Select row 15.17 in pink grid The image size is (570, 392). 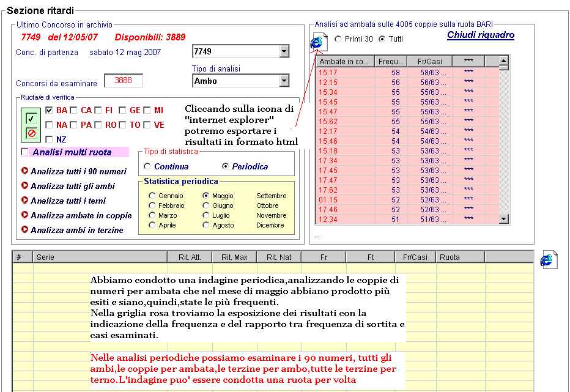coord(407,72)
